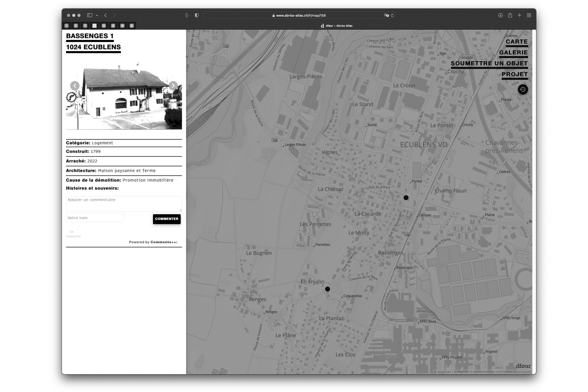Screen dimensions: 588x392
Task: Reload the page
Action: click(x=392, y=16)
